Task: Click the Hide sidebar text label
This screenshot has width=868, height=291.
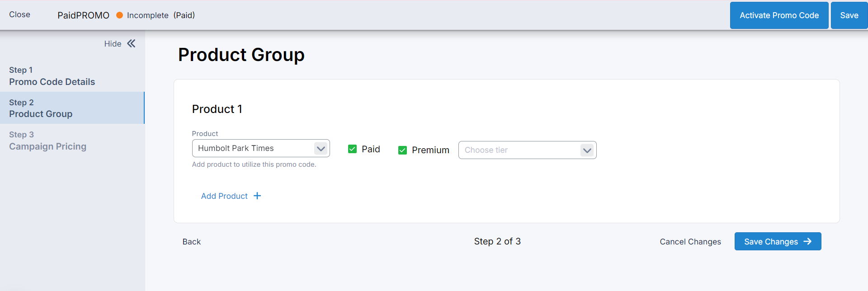Action: (113, 44)
